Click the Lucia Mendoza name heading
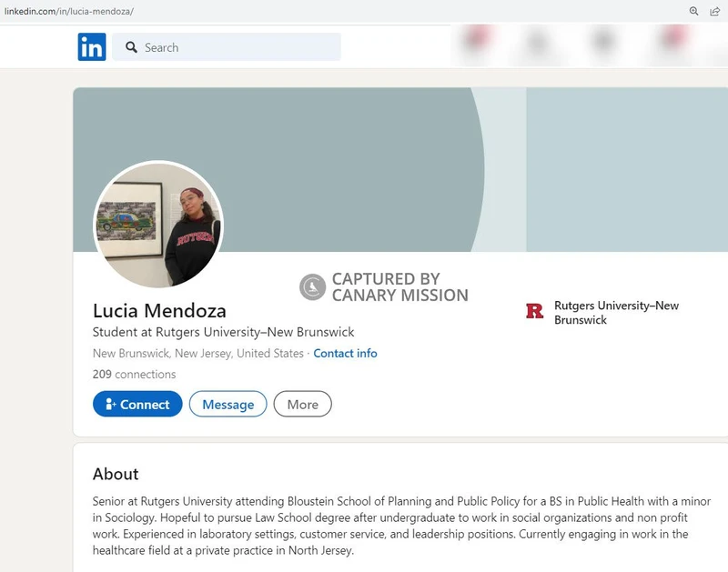This screenshot has height=572, width=728. pyautogui.click(x=159, y=311)
